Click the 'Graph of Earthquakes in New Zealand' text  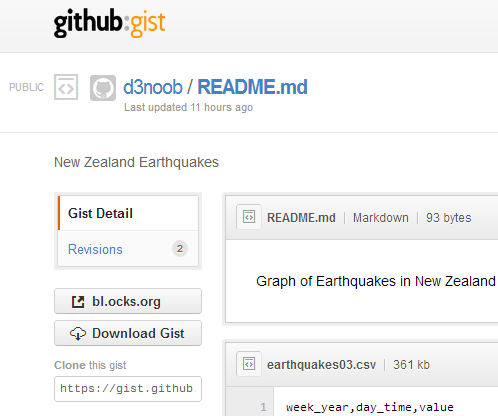coord(376,281)
